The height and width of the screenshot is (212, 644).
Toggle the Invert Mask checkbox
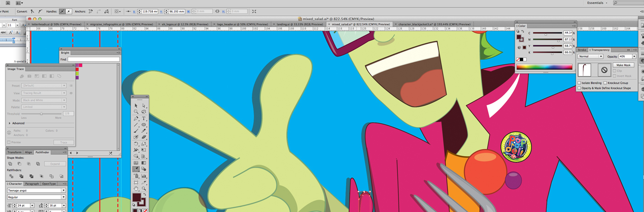615,76
